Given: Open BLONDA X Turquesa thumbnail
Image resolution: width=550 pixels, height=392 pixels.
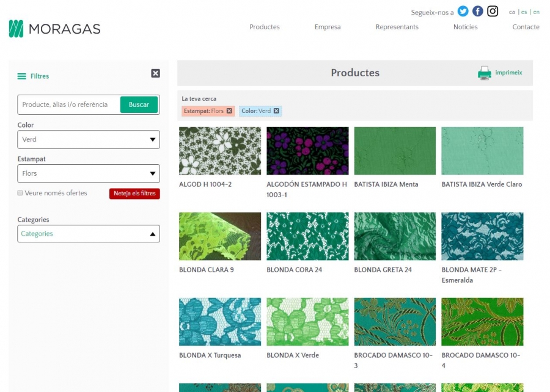Looking at the screenshot, I should click(220, 322).
